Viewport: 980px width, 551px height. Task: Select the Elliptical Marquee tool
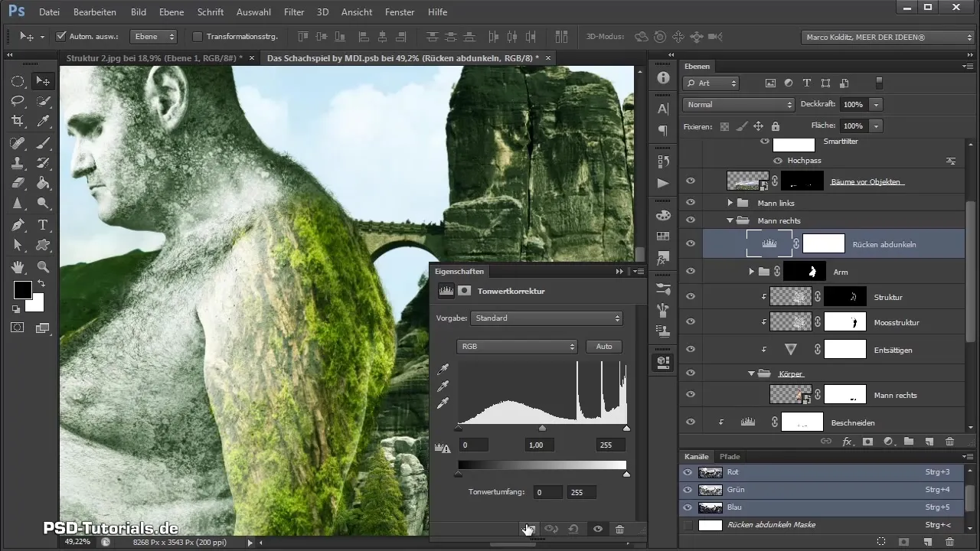pyautogui.click(x=17, y=81)
